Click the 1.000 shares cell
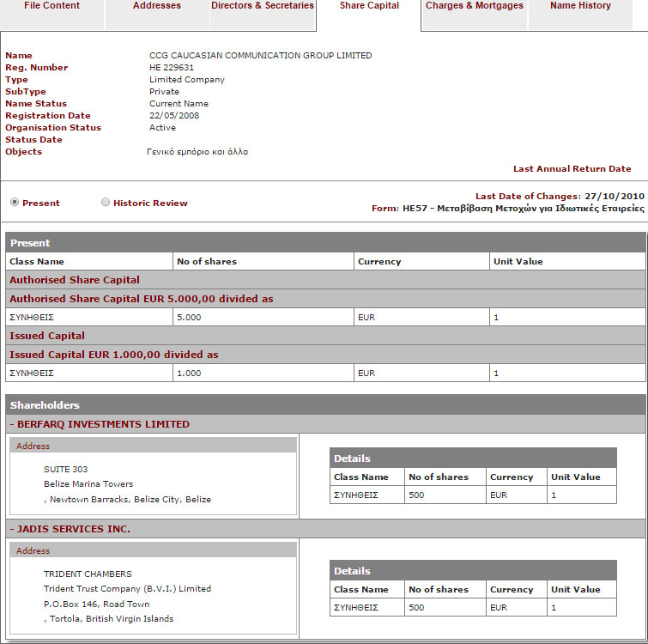 pos(263,373)
